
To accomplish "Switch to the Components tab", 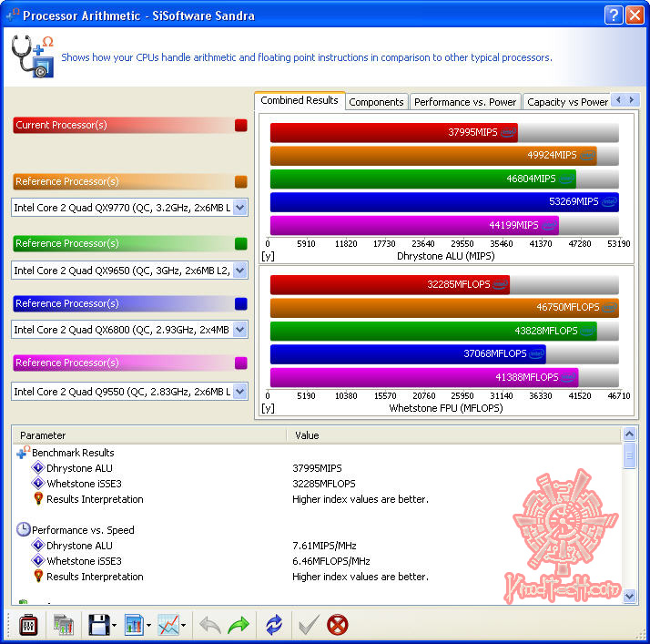I will [376, 102].
